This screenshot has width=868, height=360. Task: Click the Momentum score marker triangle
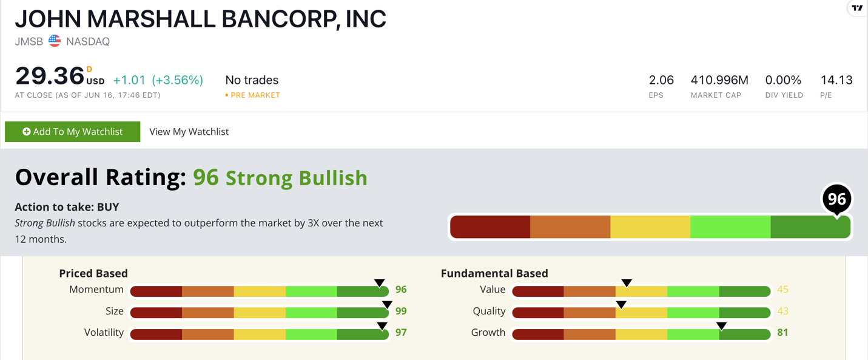pos(379,283)
